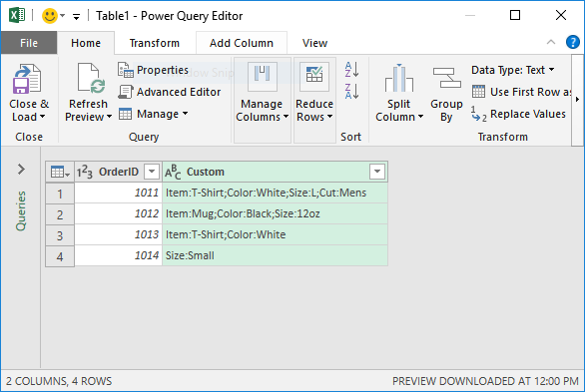Switch to the Transform tab
This screenshot has height=392, width=585.
pos(155,43)
